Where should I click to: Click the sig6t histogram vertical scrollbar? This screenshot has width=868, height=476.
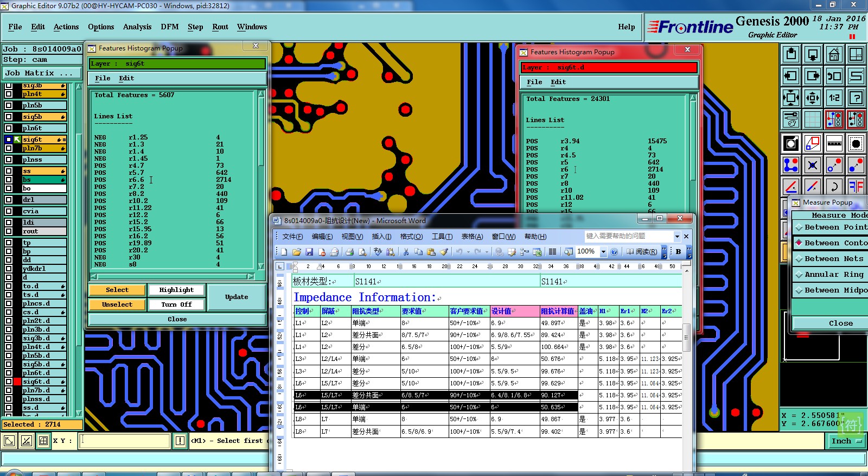coord(261,180)
